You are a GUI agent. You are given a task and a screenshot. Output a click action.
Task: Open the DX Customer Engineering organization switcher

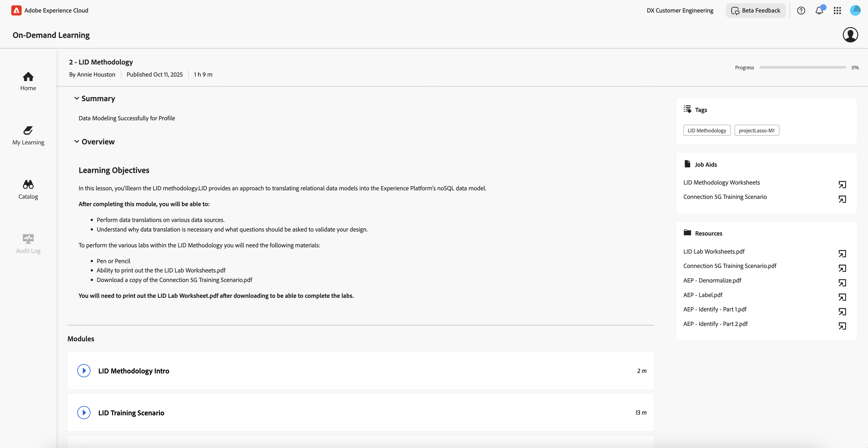point(680,11)
